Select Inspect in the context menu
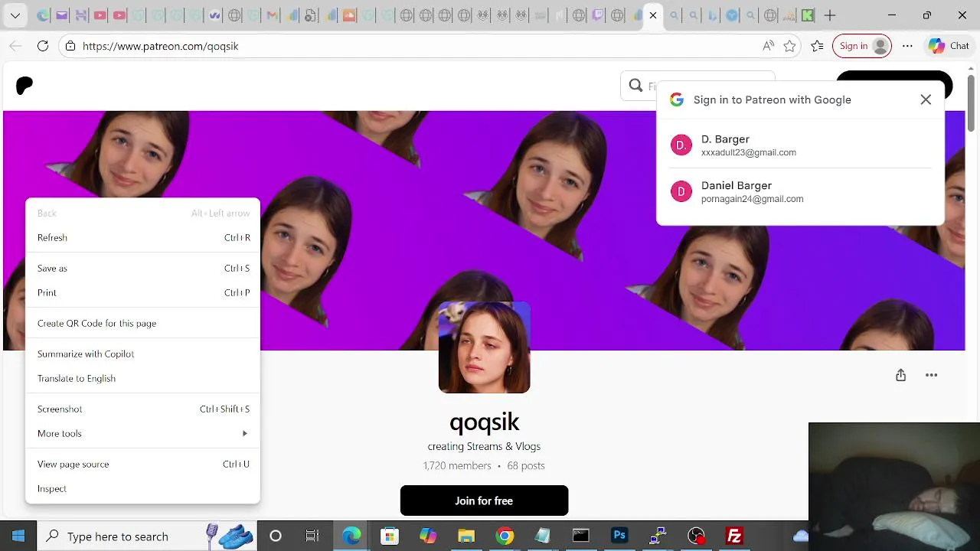 tap(143, 488)
